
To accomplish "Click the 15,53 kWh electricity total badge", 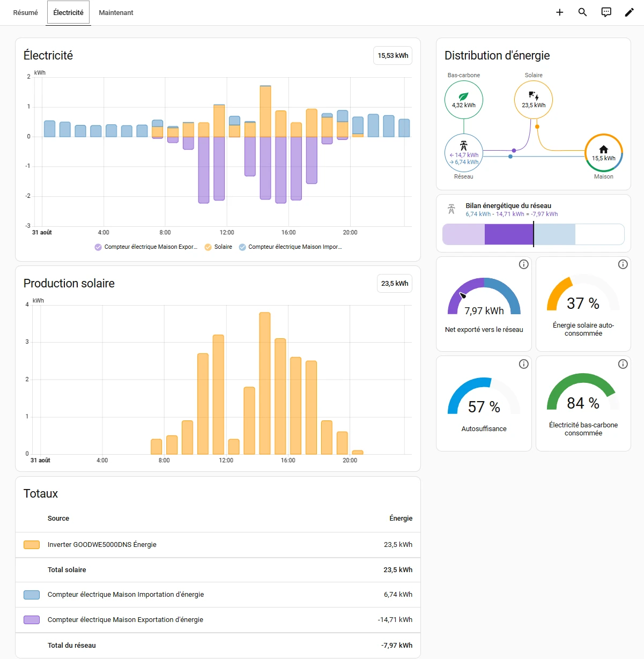I will click(x=393, y=56).
